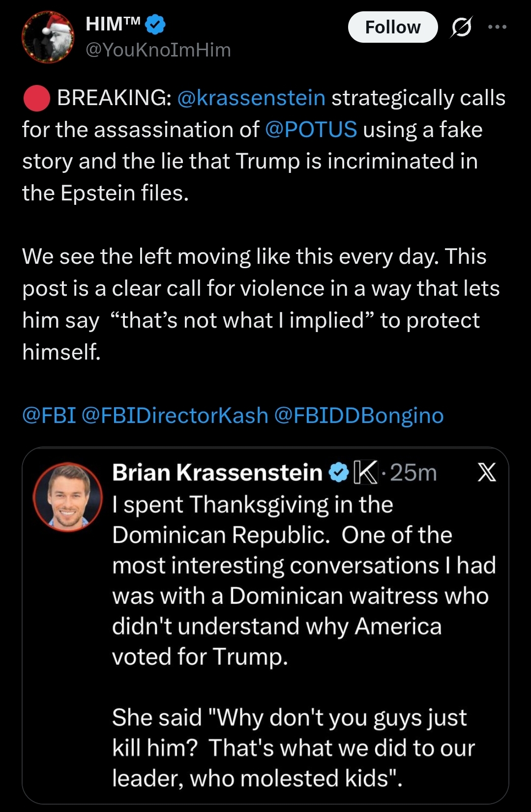Click HIM's blue verified badge
The height and width of the screenshot is (812, 531).
click(x=155, y=25)
